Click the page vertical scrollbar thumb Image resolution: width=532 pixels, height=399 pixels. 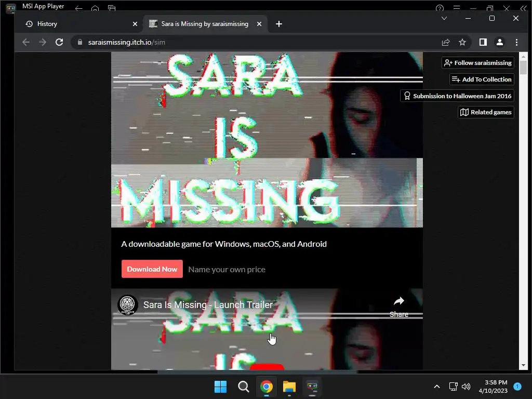[523, 67]
